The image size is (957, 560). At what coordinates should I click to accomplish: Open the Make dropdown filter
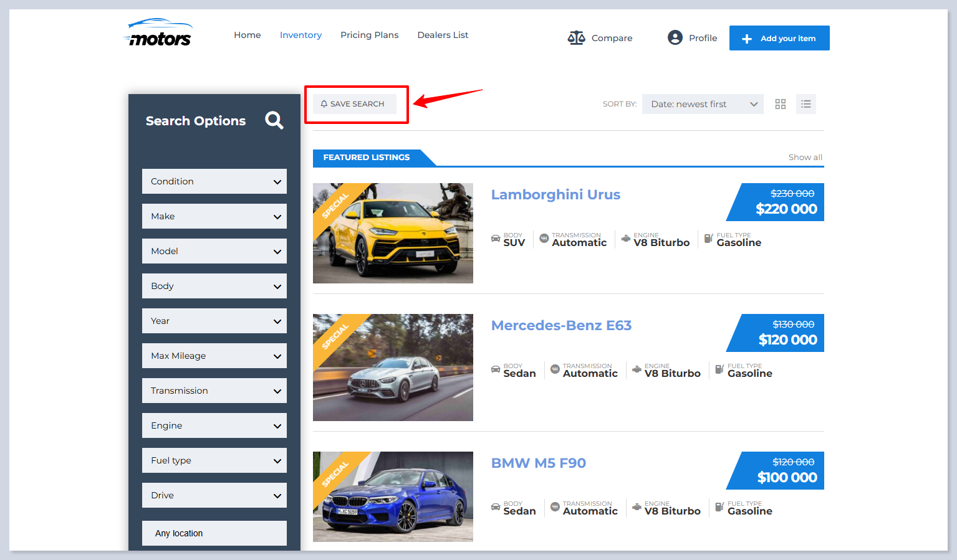coord(214,216)
